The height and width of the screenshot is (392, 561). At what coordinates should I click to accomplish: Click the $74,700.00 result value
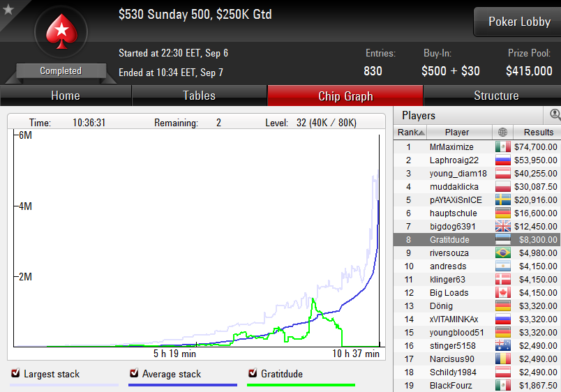click(536, 147)
